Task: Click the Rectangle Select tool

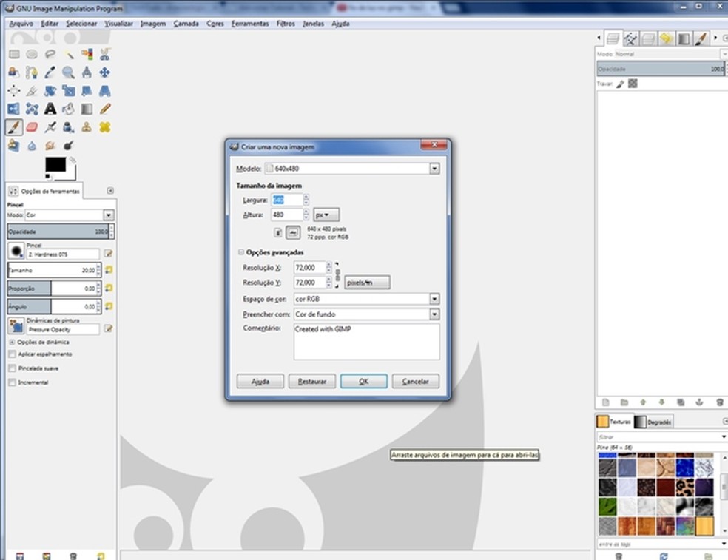Action: coord(14,54)
